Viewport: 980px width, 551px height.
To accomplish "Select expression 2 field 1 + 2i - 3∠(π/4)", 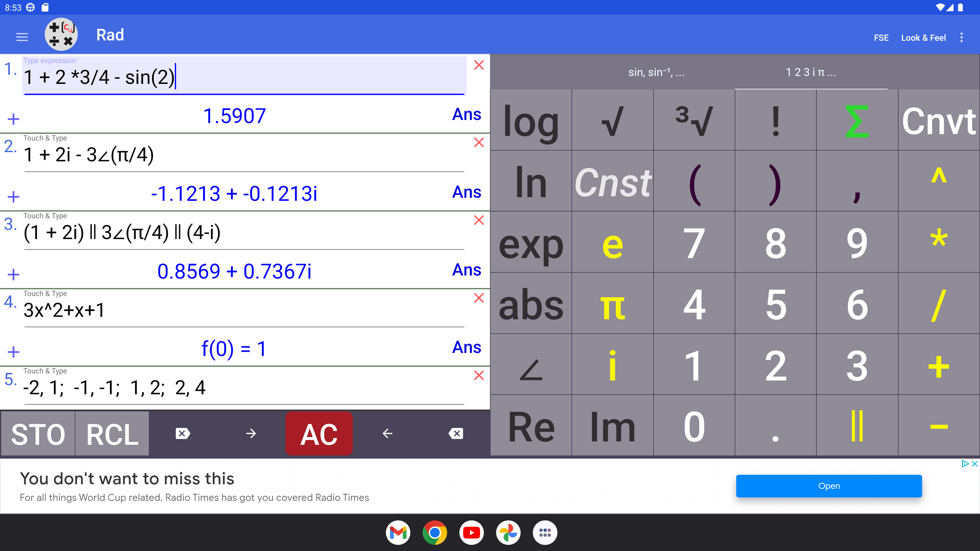I will pyautogui.click(x=244, y=154).
